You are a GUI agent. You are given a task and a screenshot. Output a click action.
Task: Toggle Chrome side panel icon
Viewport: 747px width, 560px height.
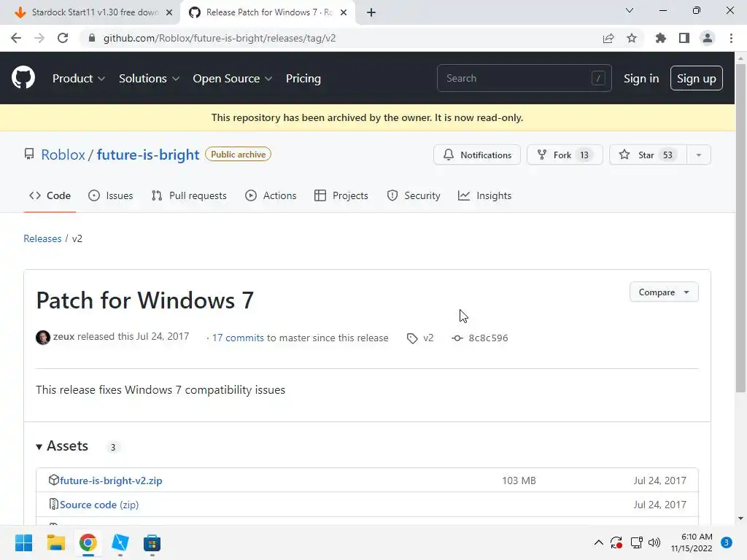(x=684, y=38)
